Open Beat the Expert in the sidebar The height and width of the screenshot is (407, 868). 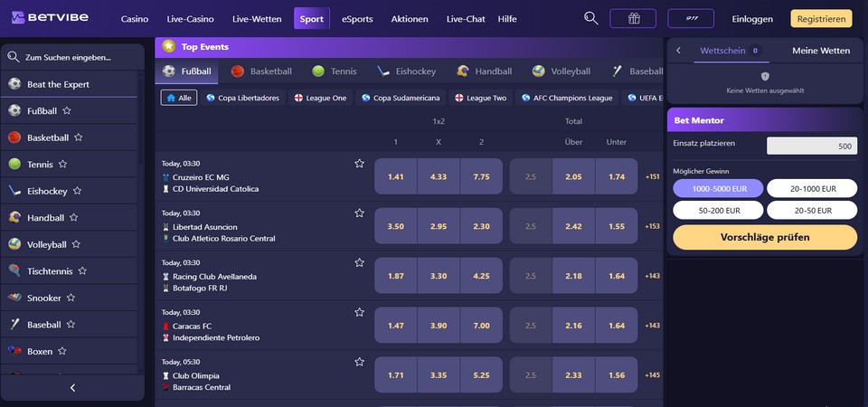coord(69,84)
